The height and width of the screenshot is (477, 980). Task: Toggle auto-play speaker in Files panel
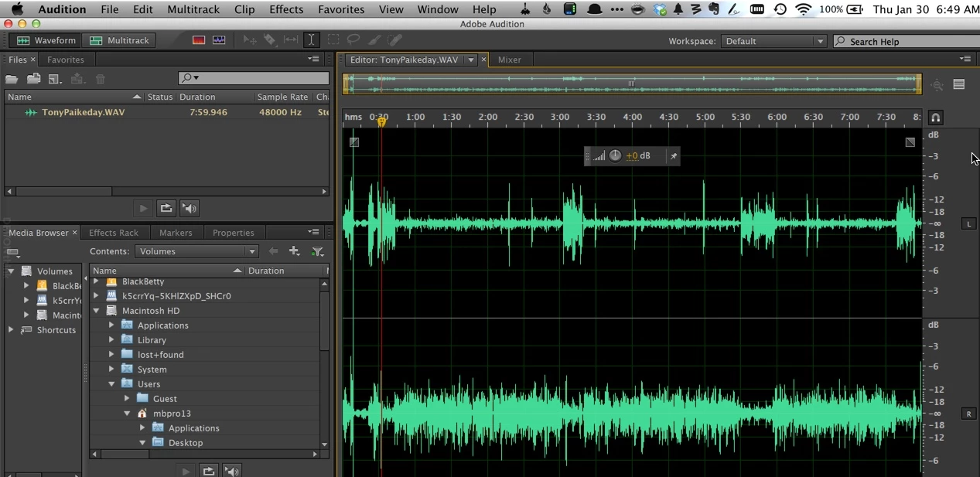(189, 208)
